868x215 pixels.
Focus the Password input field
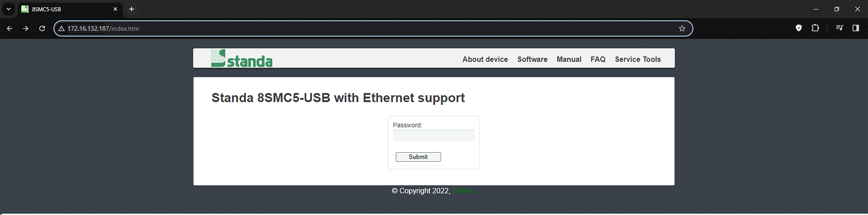point(434,135)
